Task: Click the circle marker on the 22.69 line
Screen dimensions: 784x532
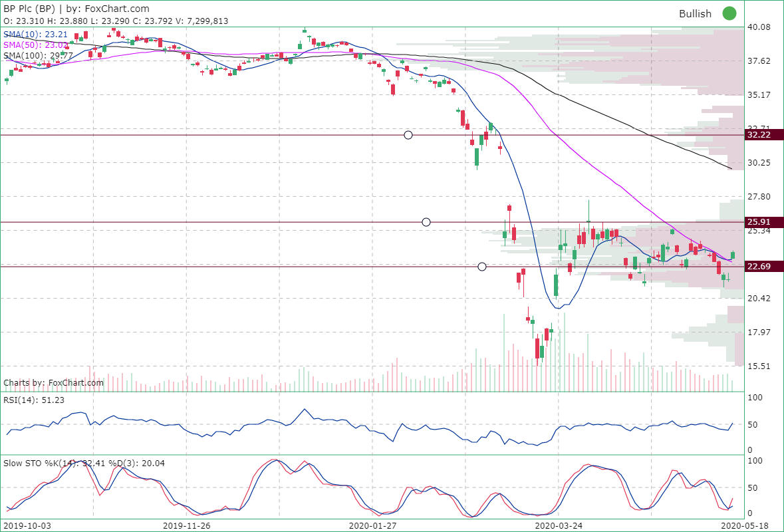Action: coord(482,266)
